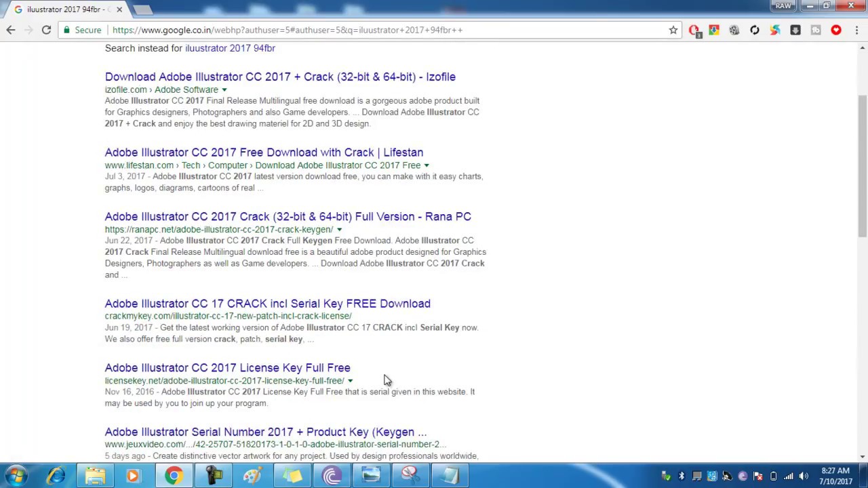Open the taskbar clock showing 8:27 AM
Viewport: 868px width, 488px height.
click(835, 476)
